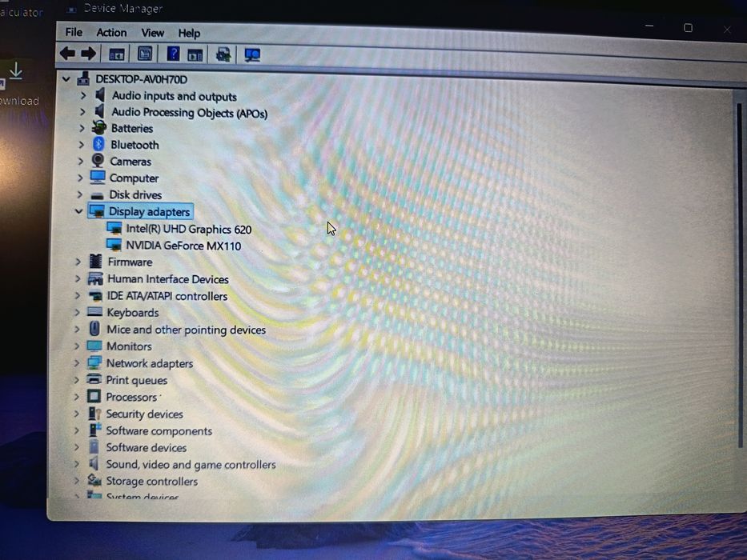Viewport: 747px width, 560px height.
Task: Open the File menu
Action: tap(74, 32)
